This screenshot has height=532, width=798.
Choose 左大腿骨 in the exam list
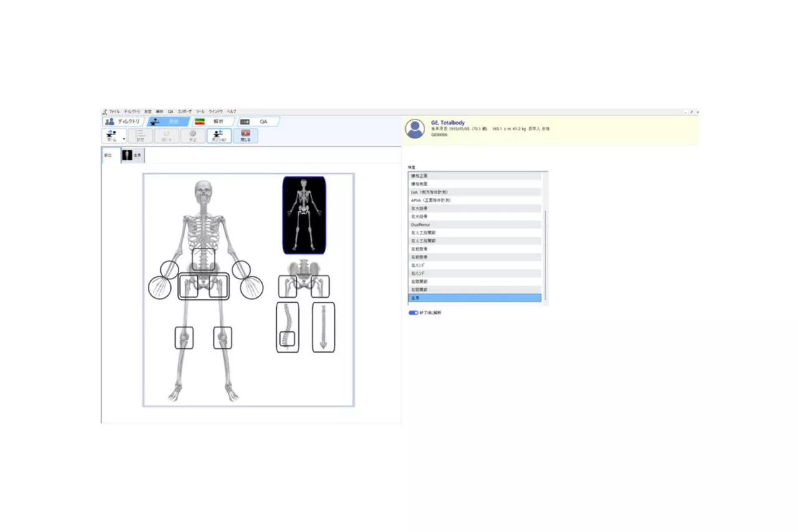click(474, 209)
